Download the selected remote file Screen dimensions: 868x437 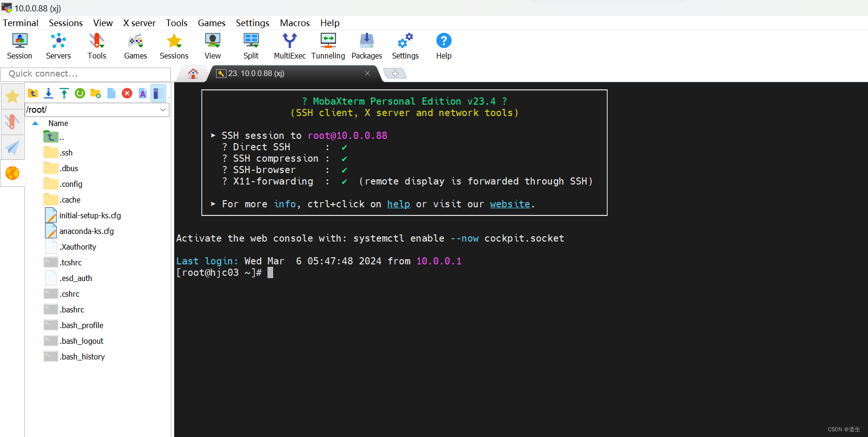pyautogui.click(x=48, y=93)
